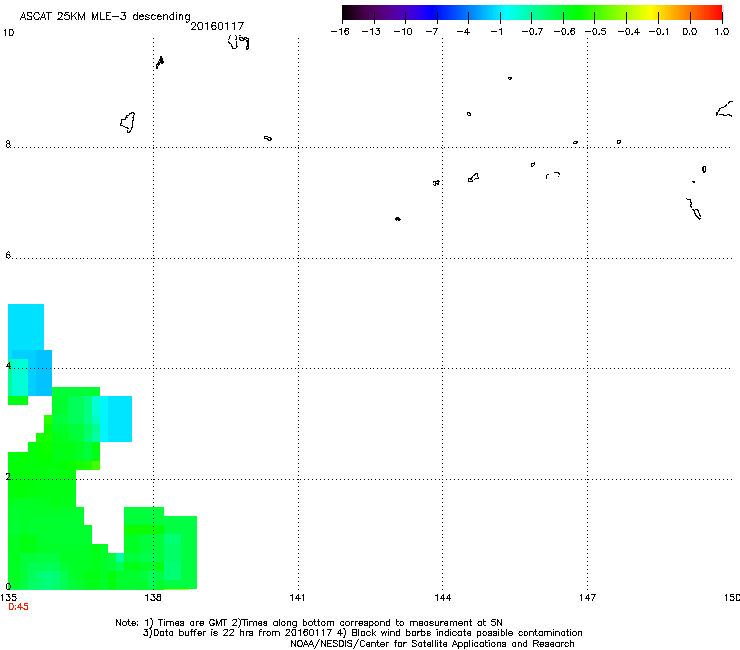Click the colorbar label "-0.1"
The height and width of the screenshot is (650, 740).
[659, 32]
